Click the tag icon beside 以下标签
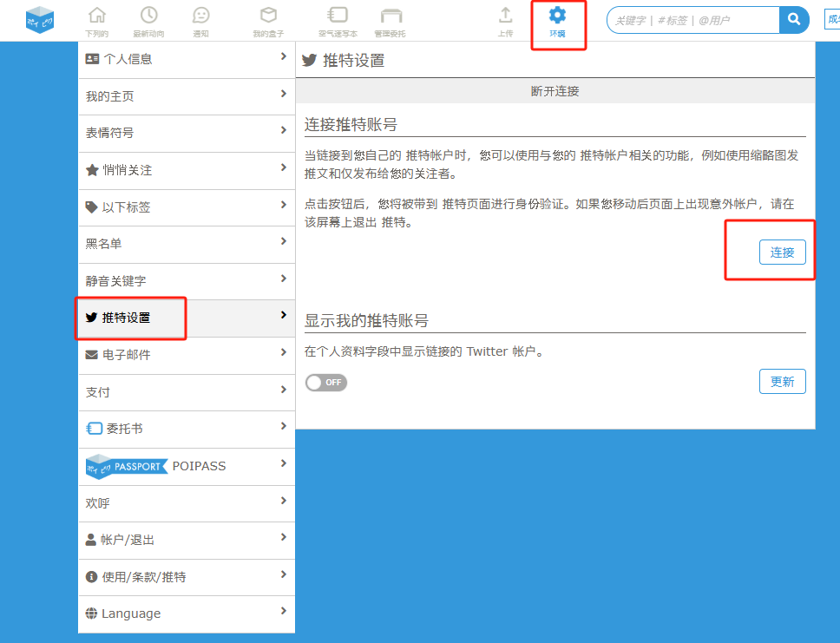Viewport: 840px width, 643px height. pos(92,207)
